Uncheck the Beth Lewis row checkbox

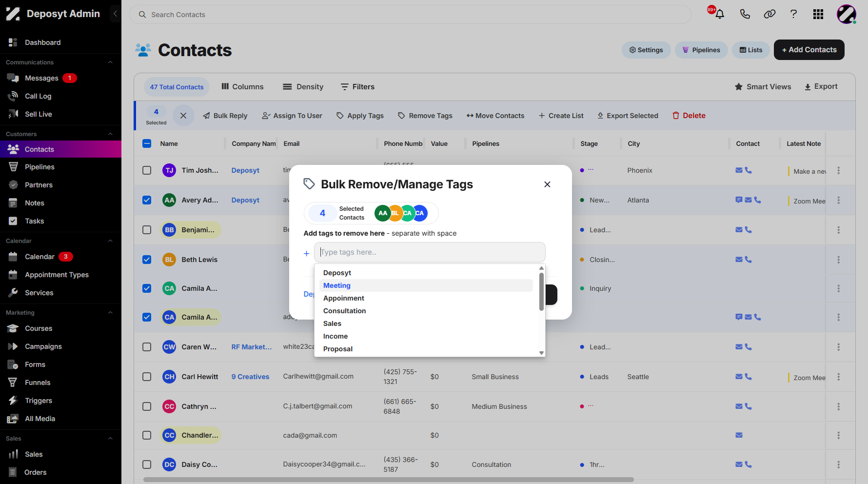147,260
